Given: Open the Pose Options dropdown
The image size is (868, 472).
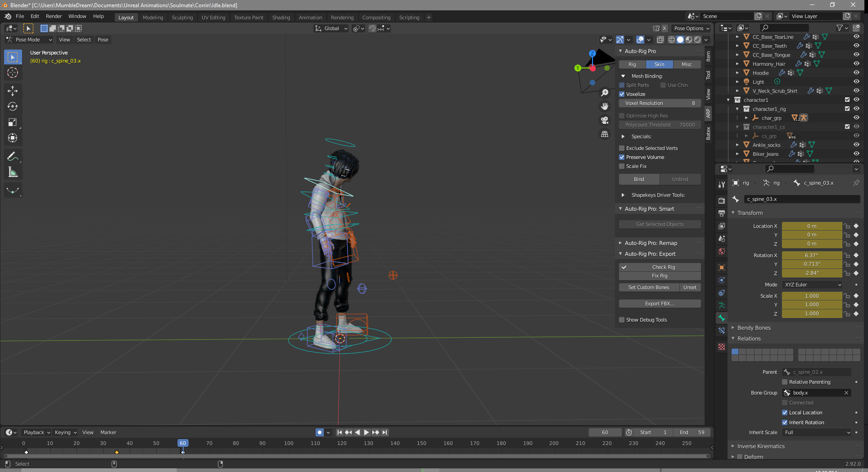Looking at the screenshot, I should click(x=691, y=28).
